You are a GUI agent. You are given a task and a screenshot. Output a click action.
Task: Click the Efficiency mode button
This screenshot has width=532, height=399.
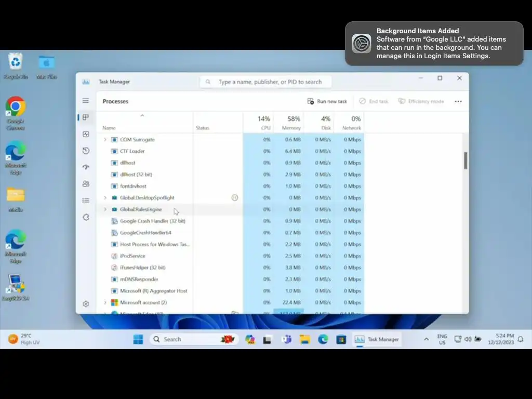pyautogui.click(x=421, y=101)
